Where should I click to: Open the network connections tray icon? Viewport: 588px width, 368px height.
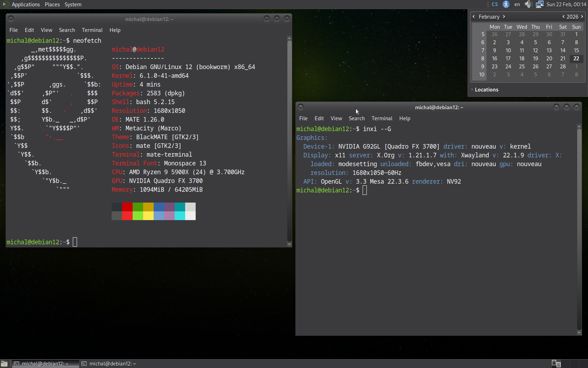point(539,4)
